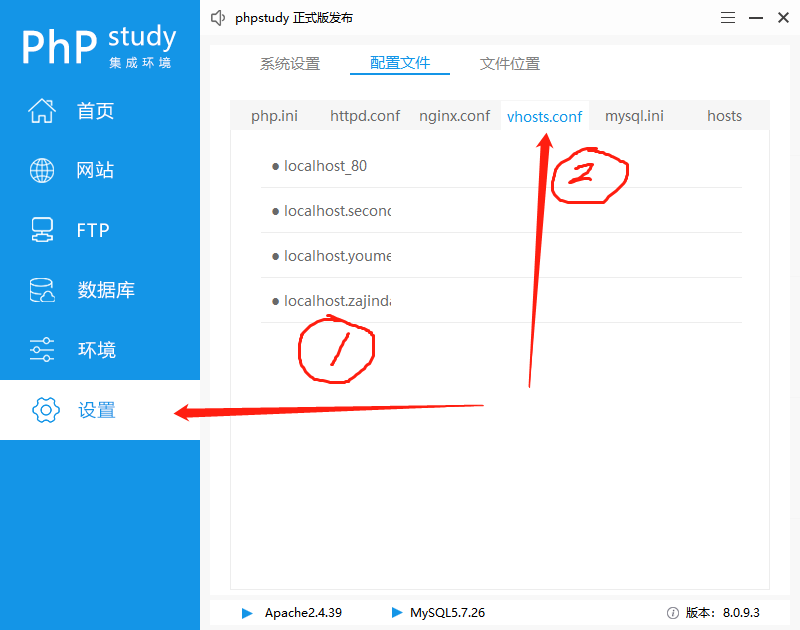
Task: Switch to the 系统设置 tab
Action: pos(290,64)
